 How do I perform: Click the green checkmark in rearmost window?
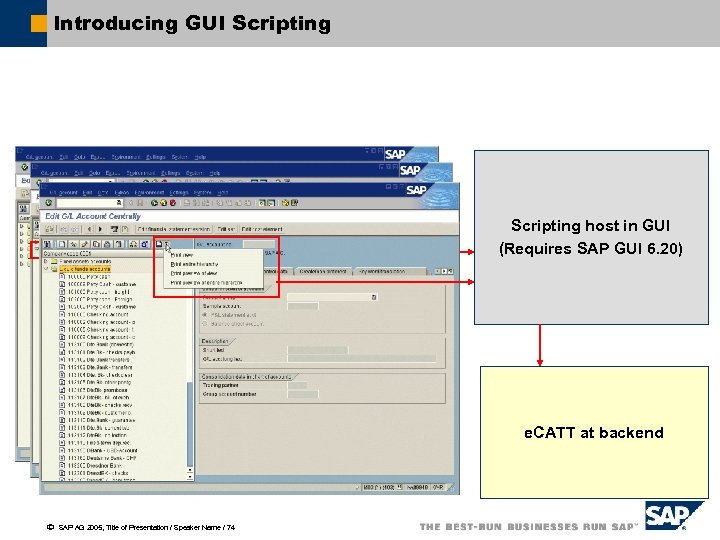[25, 167]
